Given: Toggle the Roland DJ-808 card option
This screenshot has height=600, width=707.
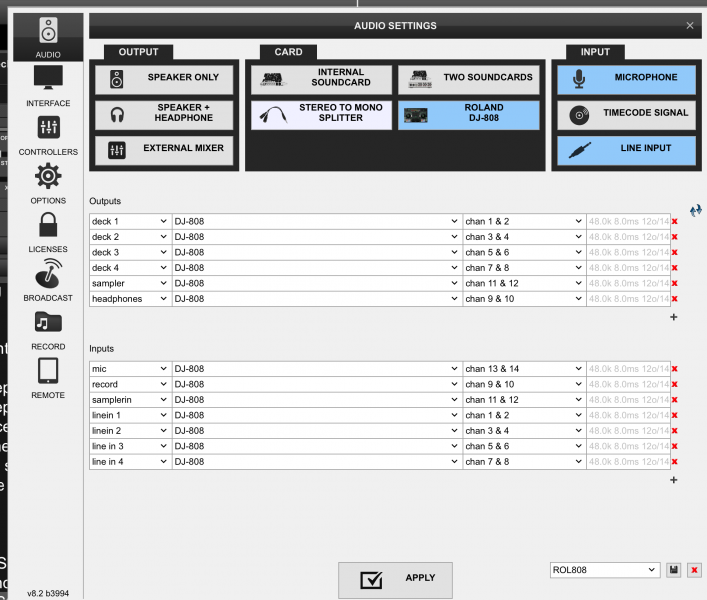Looking at the screenshot, I should [x=468, y=115].
